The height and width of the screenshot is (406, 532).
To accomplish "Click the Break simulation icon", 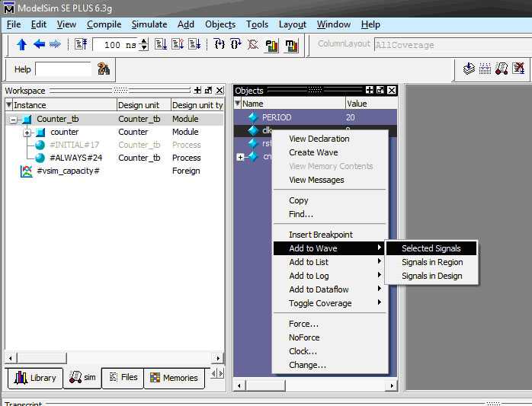I will (x=253, y=44).
